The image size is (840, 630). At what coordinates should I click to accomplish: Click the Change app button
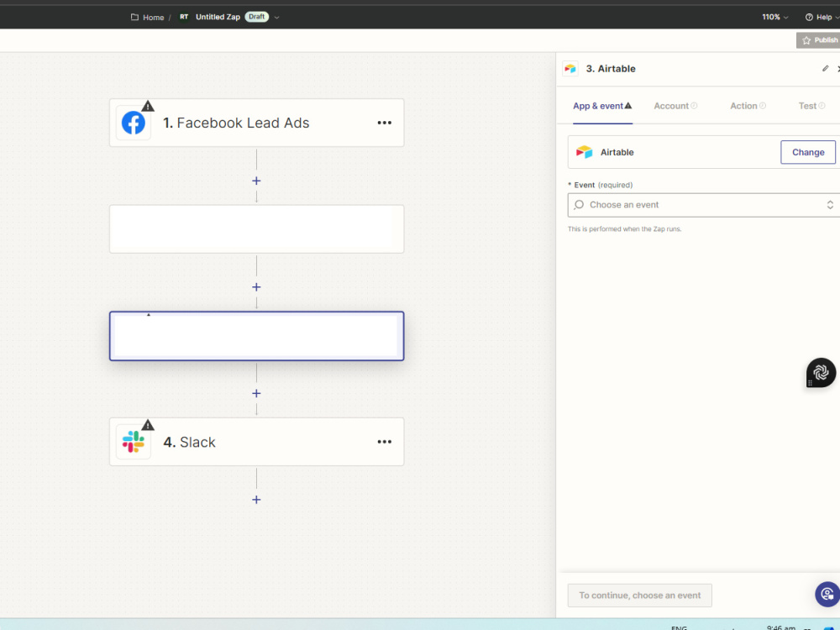point(808,152)
